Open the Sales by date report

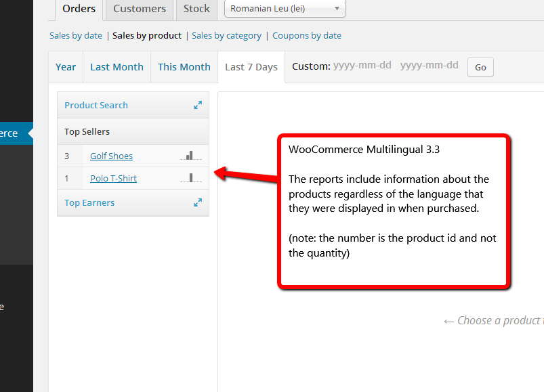coord(76,36)
